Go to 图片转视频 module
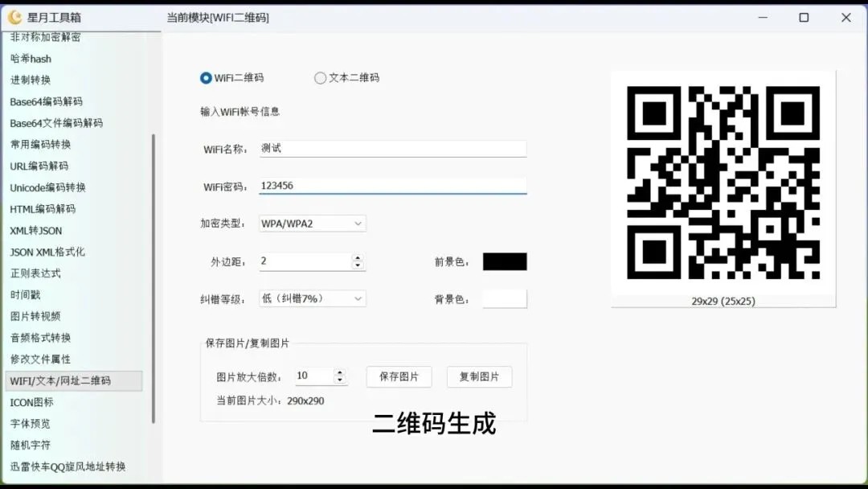The image size is (868, 489). click(x=35, y=316)
